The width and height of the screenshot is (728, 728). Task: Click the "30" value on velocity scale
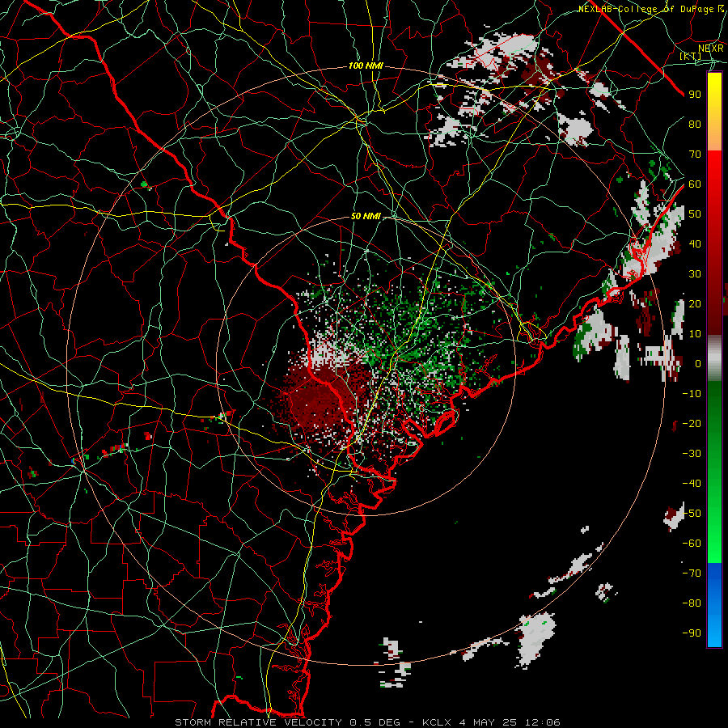[x=695, y=274]
